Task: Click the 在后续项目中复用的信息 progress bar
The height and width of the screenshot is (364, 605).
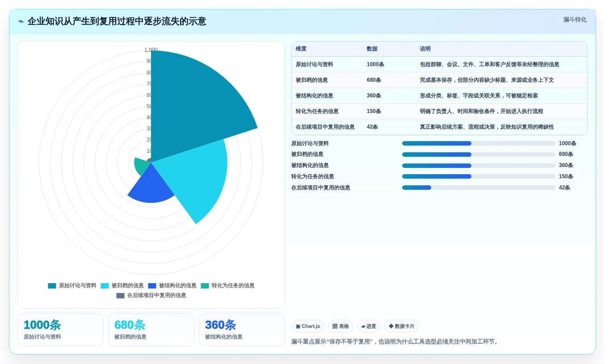Action: (x=479, y=188)
